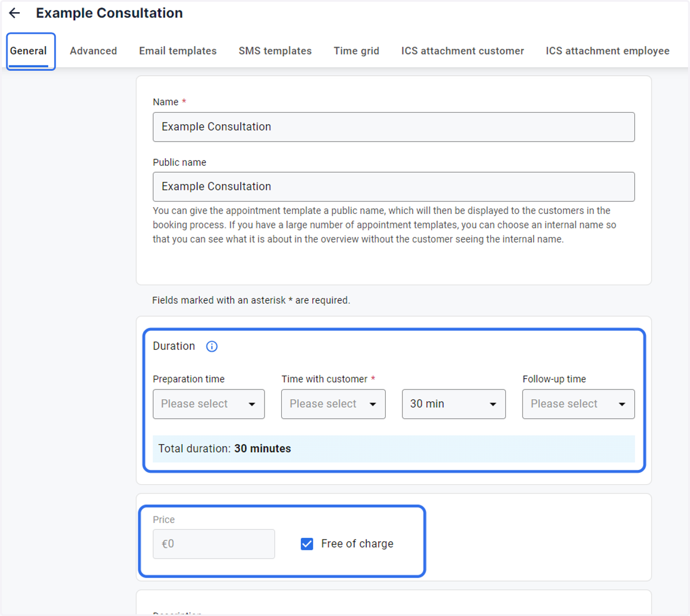Image resolution: width=690 pixels, height=616 pixels.
Task: Click the Total duration: 30 minutes text
Action: click(x=225, y=449)
